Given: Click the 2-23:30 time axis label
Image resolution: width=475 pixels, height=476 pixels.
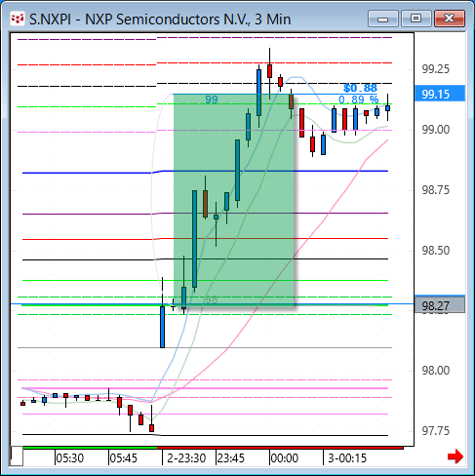Looking at the screenshot, I should pyautogui.click(x=186, y=458).
